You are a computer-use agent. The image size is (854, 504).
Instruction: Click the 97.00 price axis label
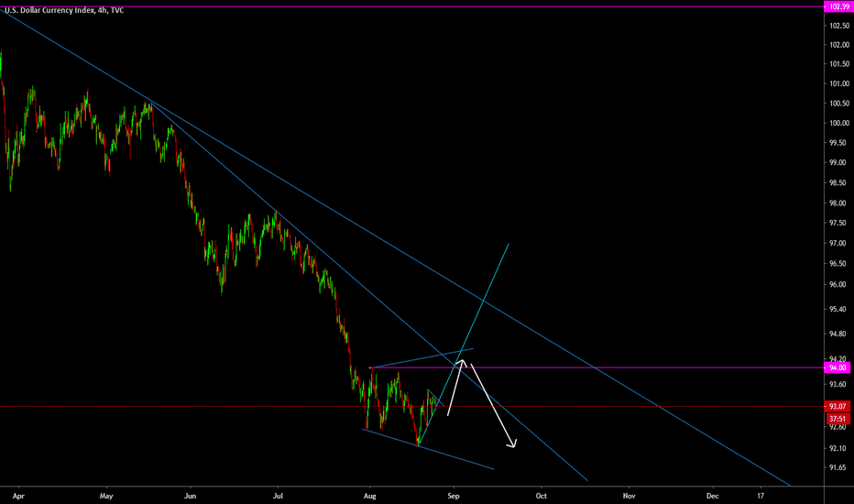[838, 243]
